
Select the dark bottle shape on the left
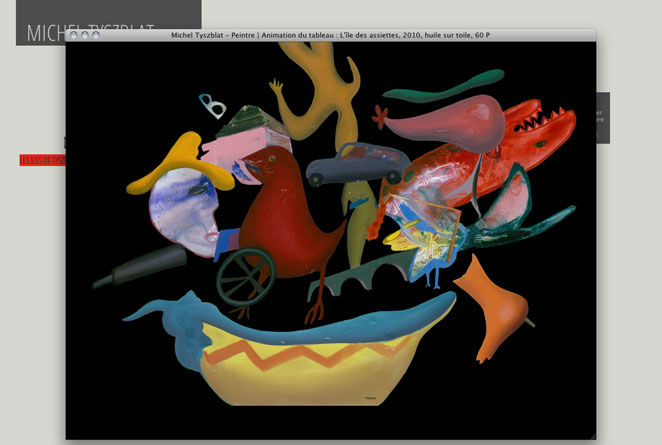point(139,267)
